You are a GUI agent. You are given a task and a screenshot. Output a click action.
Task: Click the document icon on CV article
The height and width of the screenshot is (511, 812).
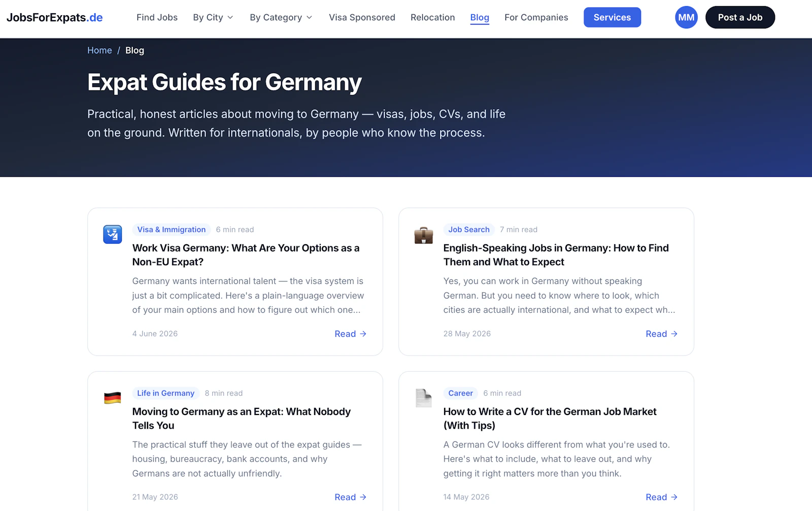[423, 398]
